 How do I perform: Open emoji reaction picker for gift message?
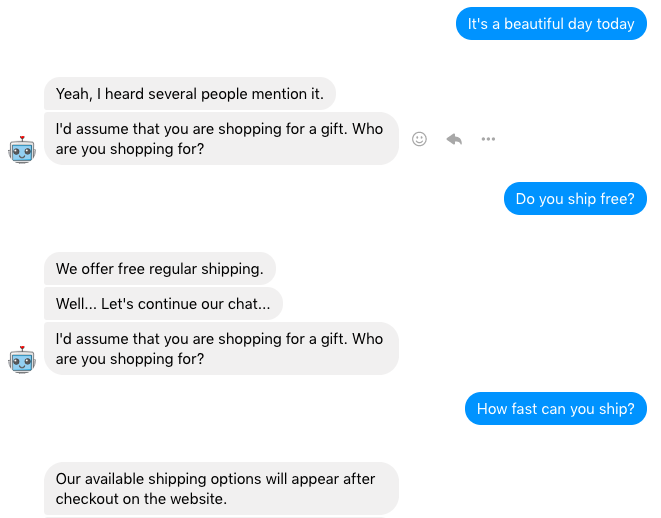(419, 139)
